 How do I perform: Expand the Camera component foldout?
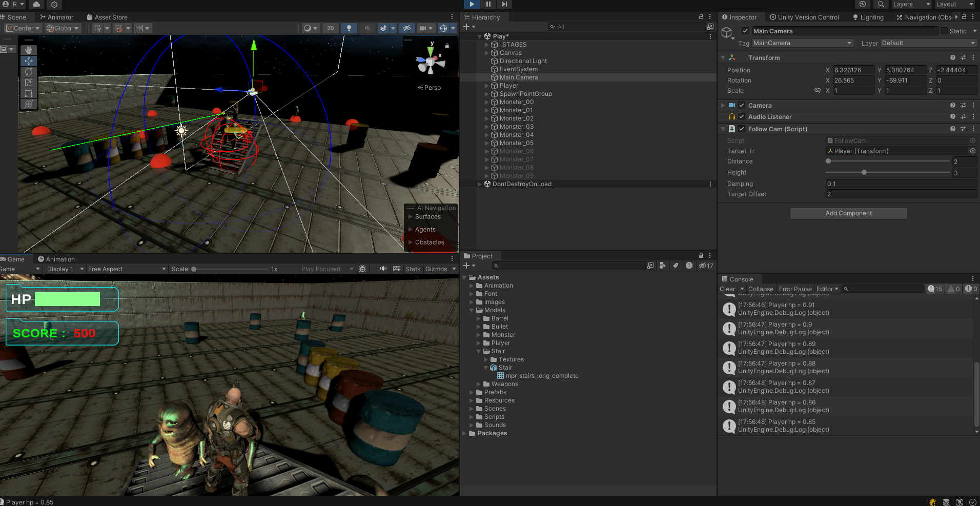tap(723, 105)
